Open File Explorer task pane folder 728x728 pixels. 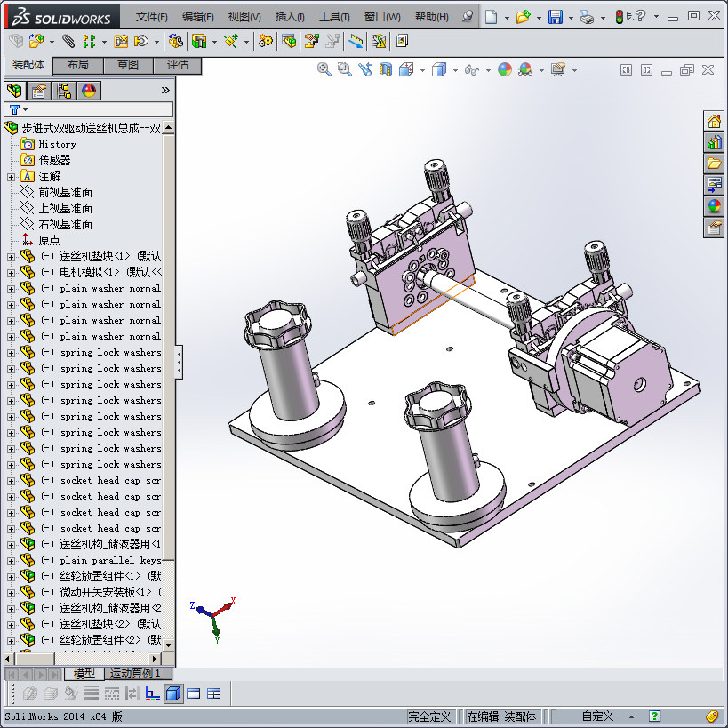coord(714,164)
